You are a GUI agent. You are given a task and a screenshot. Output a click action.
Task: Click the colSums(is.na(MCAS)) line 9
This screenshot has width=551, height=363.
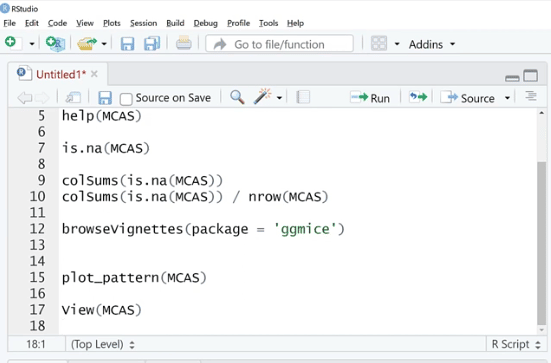(x=142, y=180)
